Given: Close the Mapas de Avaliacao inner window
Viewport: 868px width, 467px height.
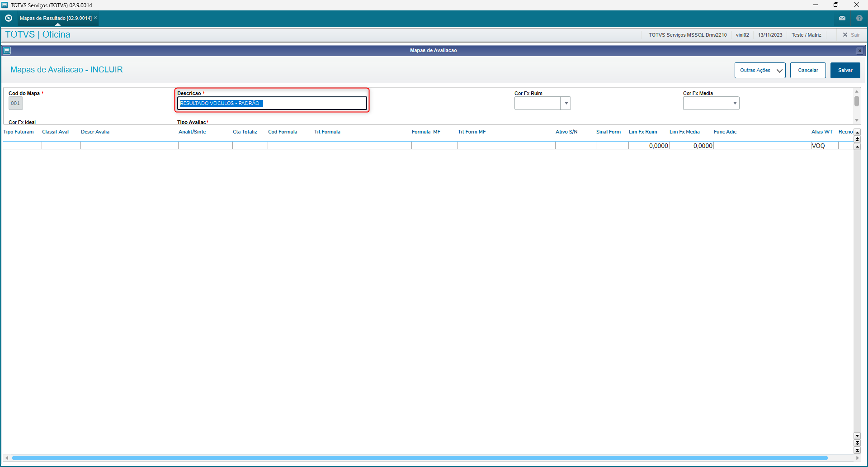Looking at the screenshot, I should click(x=860, y=51).
